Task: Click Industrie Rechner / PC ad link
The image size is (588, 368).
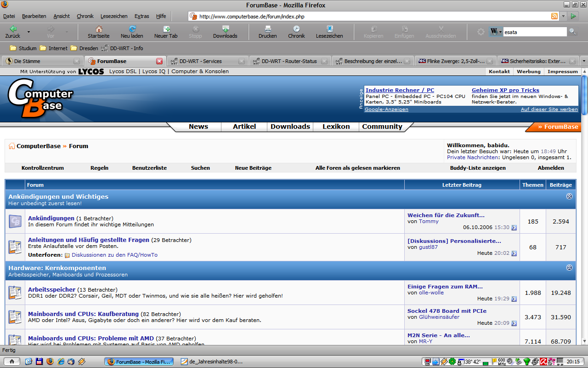Action: (400, 90)
